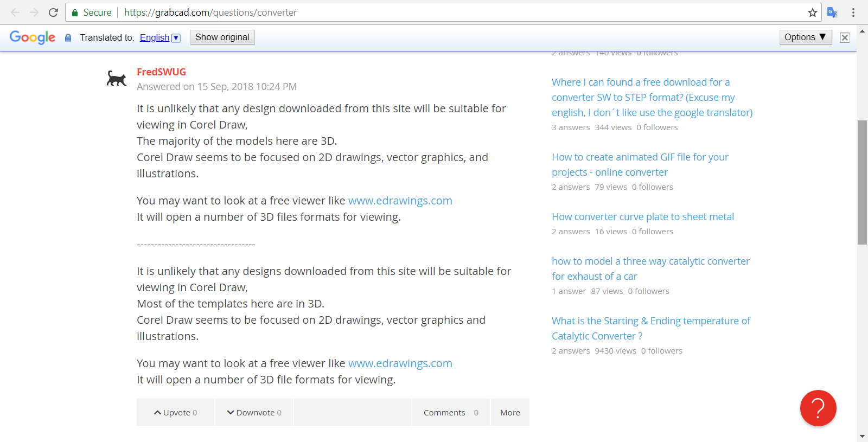This screenshot has width=868, height=442.
Task: Expand the English language dropdown
Action: point(176,38)
